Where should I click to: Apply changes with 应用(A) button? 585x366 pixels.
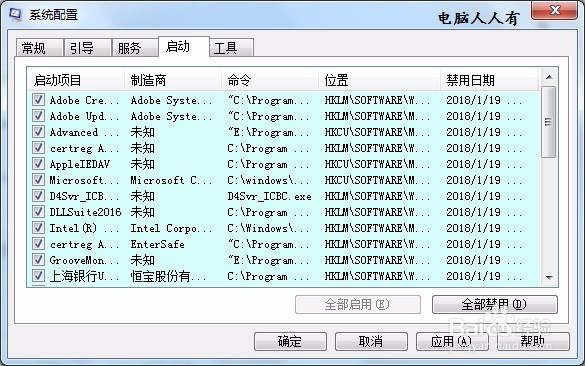[452, 341]
